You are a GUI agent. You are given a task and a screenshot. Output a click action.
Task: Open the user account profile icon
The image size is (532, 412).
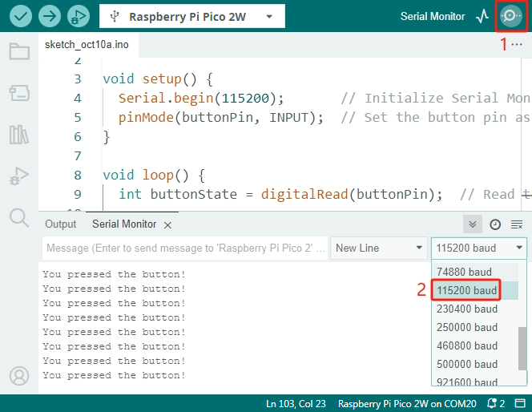pos(19,376)
